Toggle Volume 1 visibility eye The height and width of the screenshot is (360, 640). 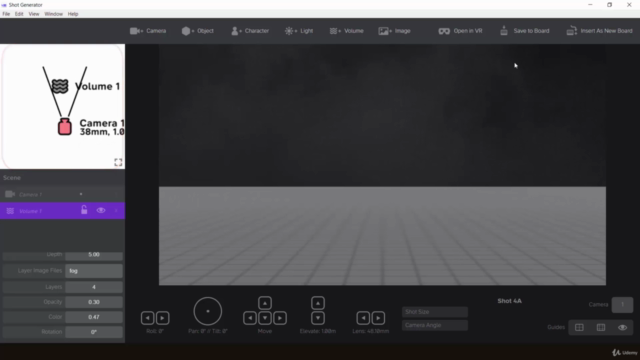point(101,211)
